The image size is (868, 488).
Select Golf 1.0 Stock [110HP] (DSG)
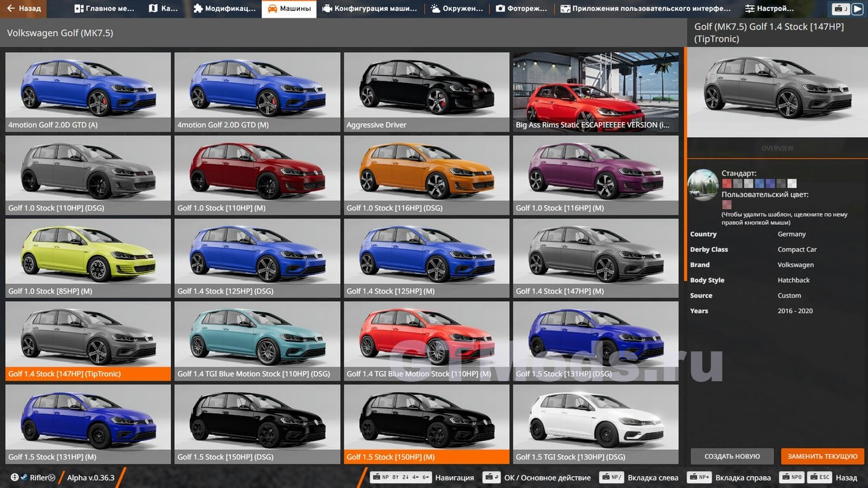point(88,175)
